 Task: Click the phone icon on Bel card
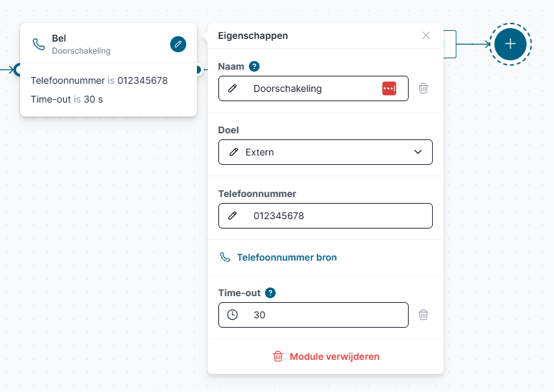pos(39,44)
